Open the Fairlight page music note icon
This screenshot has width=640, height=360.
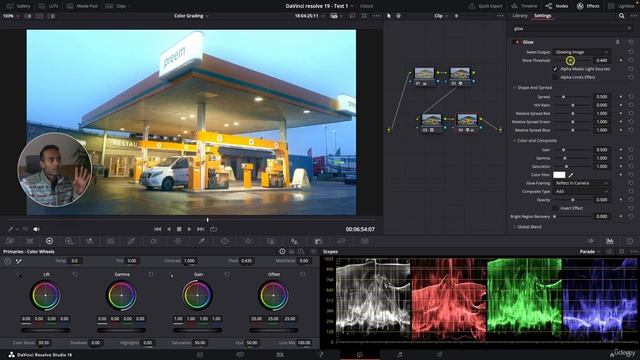tap(400, 355)
